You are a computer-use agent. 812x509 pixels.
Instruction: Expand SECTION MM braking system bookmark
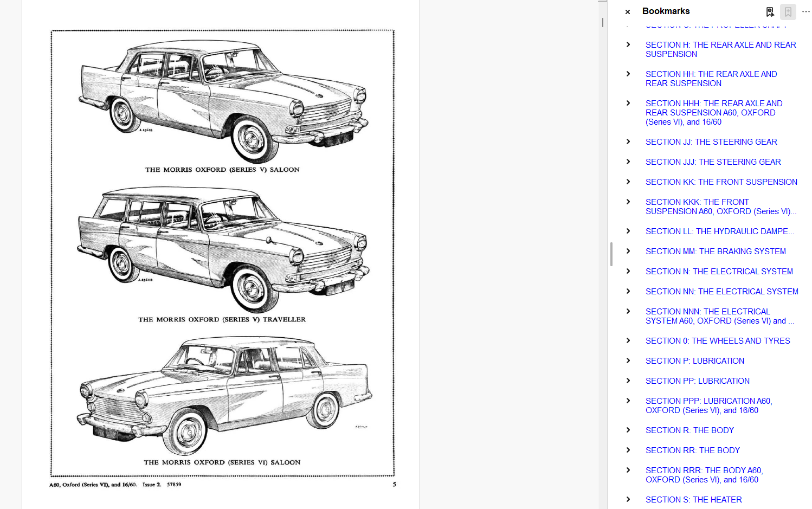tap(628, 251)
